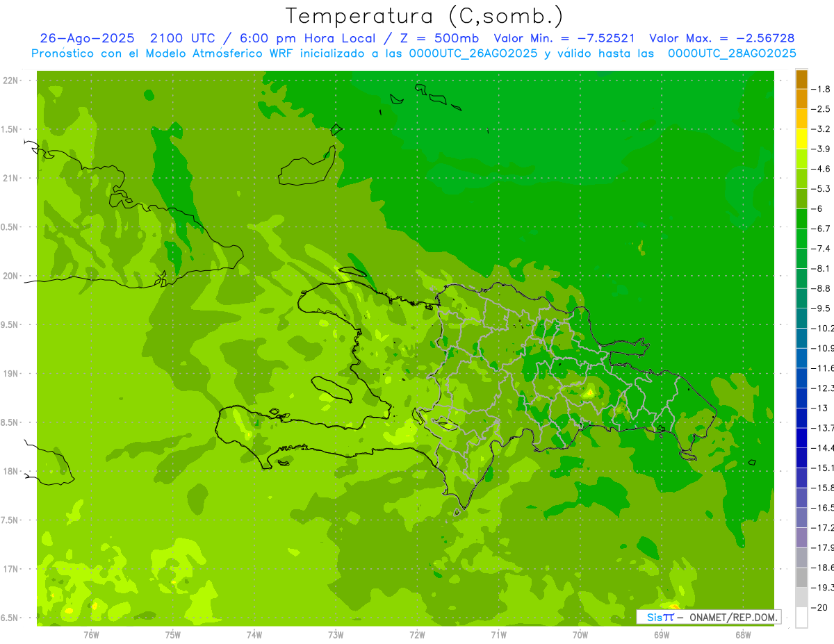This screenshot has width=834, height=644.
Task: Click the '-20' colorbar value label
Action: [x=819, y=607]
